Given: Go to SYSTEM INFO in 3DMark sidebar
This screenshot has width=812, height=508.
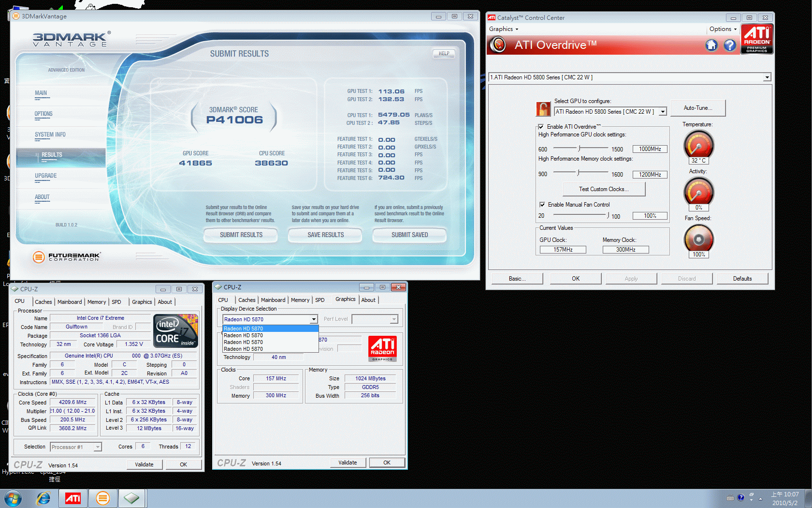Looking at the screenshot, I should [x=50, y=134].
